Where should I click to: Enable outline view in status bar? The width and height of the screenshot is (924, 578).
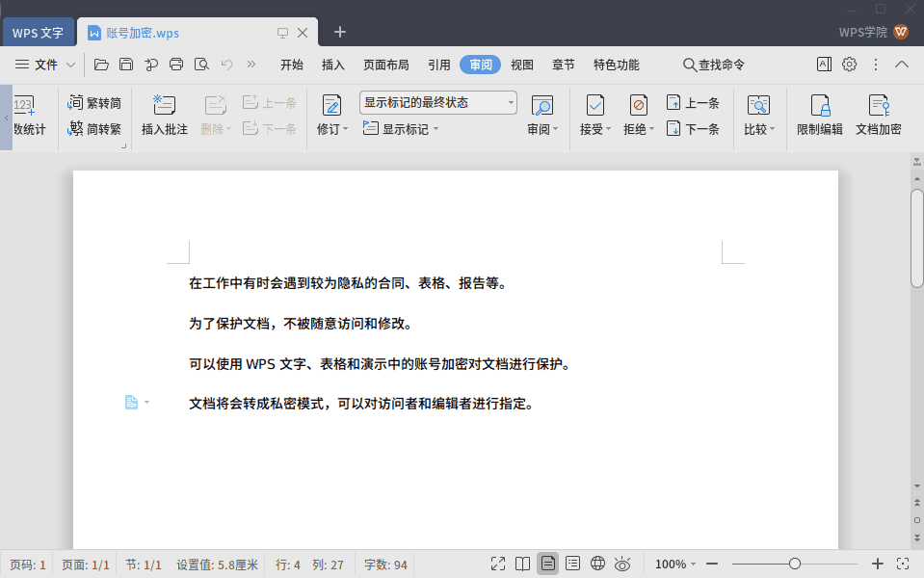572,564
